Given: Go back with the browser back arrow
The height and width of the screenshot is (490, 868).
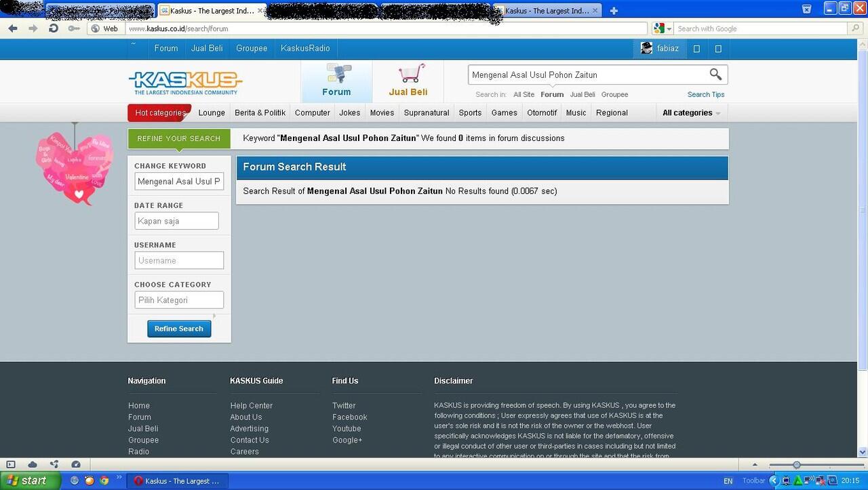Looking at the screenshot, I should [13, 28].
